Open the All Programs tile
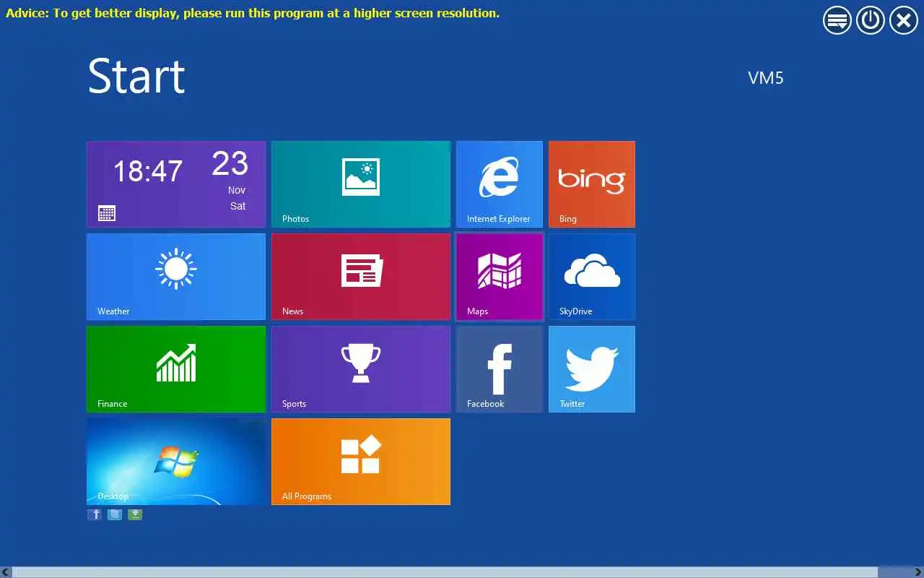Image resolution: width=924 pixels, height=578 pixels. (361, 462)
